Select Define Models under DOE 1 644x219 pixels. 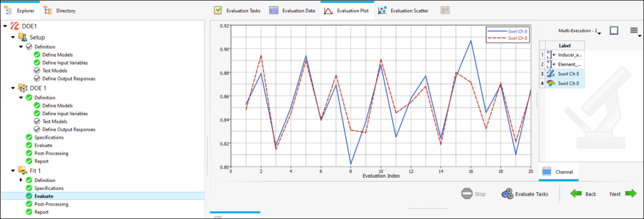(57, 106)
